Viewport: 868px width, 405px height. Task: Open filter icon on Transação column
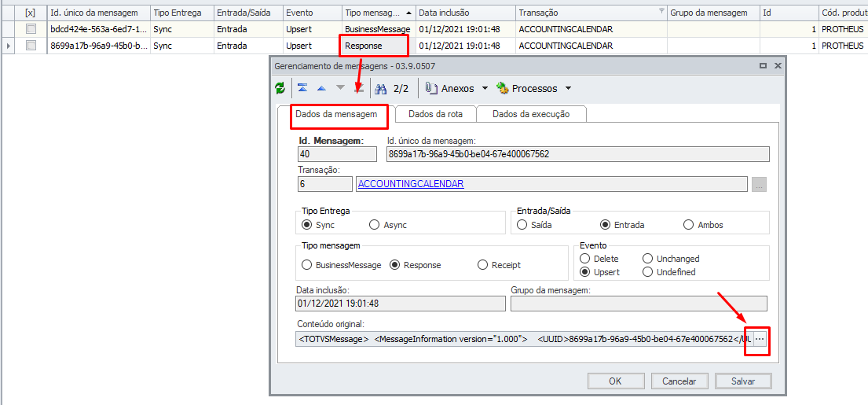pyautogui.click(x=661, y=10)
